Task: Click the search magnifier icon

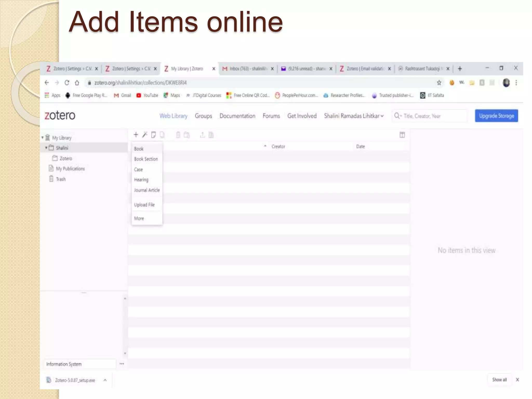Action: click(397, 116)
